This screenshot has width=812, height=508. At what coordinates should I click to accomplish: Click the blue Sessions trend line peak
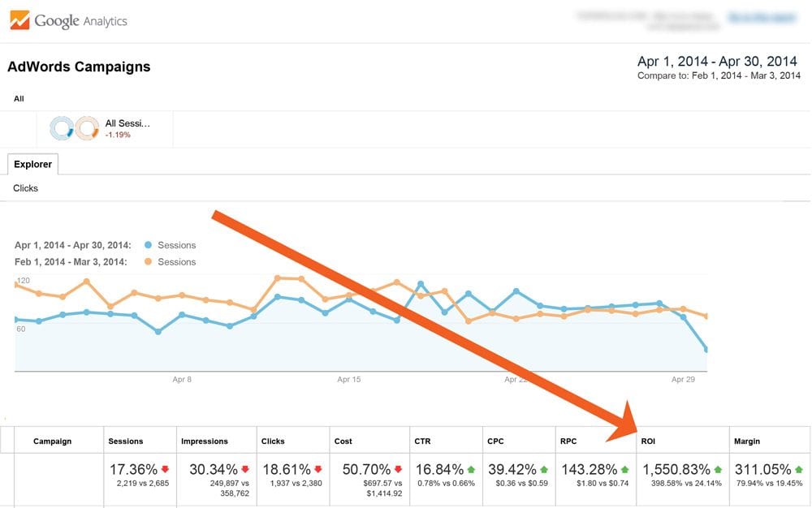click(x=421, y=282)
